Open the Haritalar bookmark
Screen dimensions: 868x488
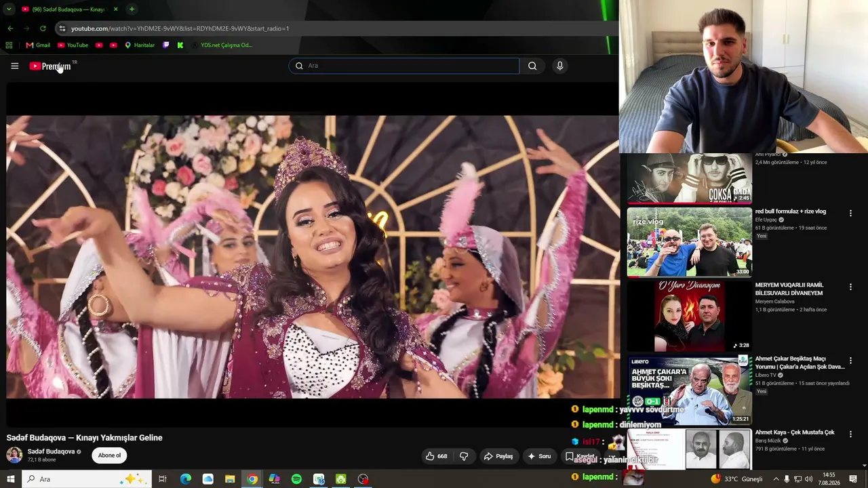140,45
